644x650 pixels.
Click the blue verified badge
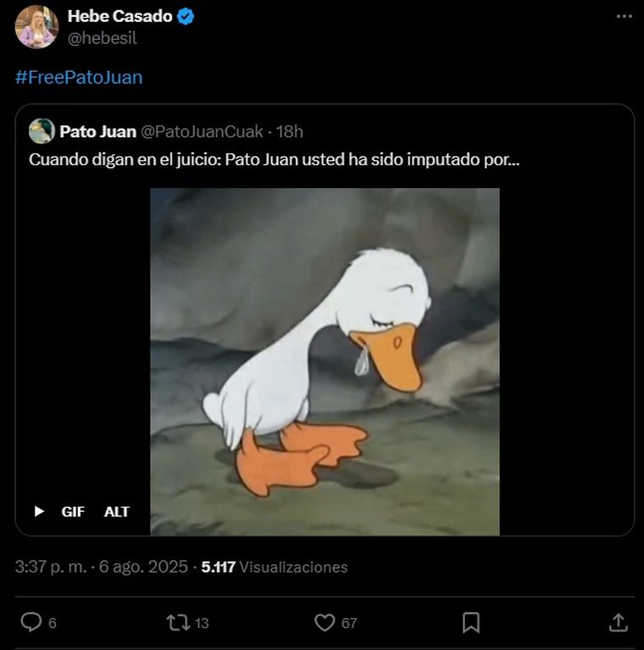pos(186,16)
